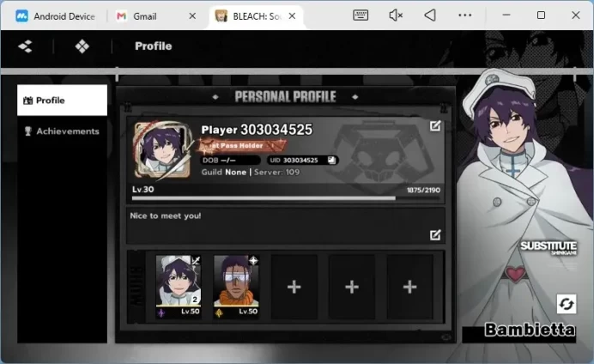Viewport: 594px width, 364px height.
Task: Edit the player name pencil icon
Action: point(435,125)
